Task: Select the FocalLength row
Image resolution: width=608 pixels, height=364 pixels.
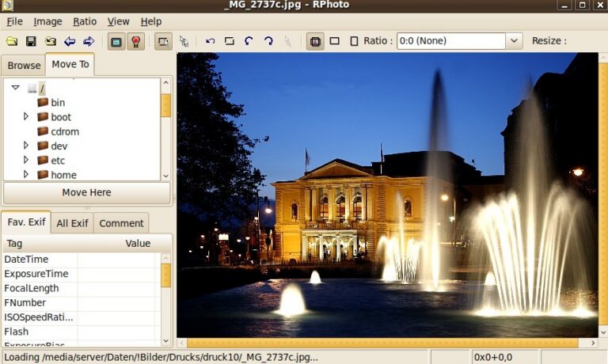Action: tap(81, 288)
